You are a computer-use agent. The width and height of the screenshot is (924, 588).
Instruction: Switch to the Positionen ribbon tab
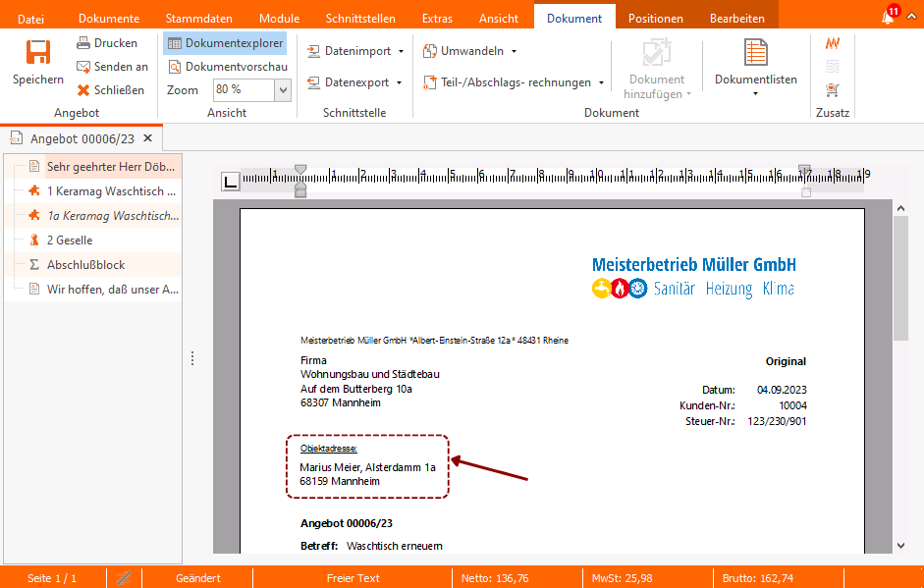655,19
